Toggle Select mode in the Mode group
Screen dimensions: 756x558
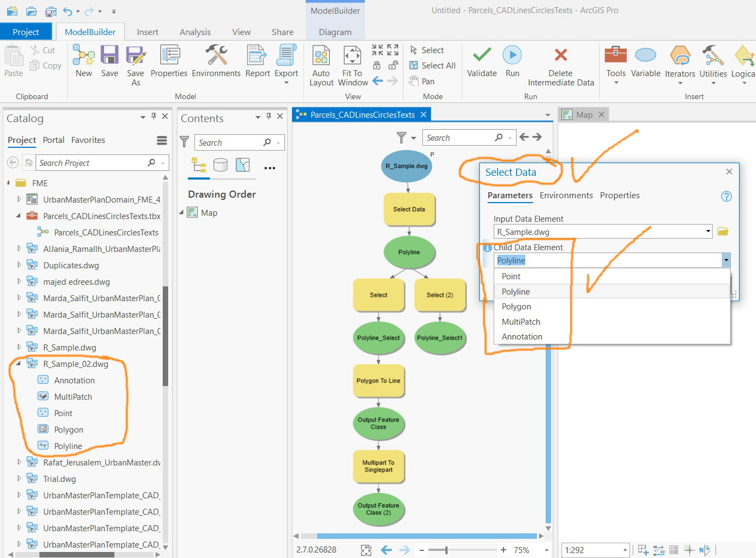(427, 50)
